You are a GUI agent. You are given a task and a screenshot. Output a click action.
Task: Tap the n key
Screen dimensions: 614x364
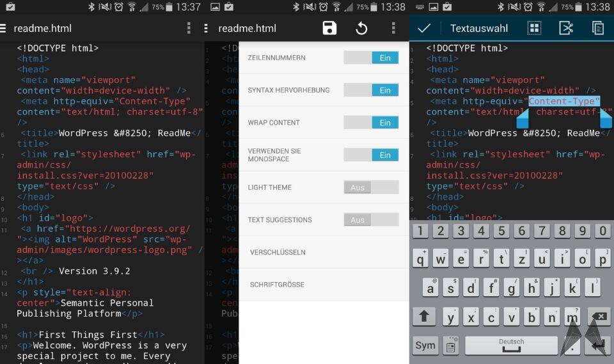click(x=552, y=316)
